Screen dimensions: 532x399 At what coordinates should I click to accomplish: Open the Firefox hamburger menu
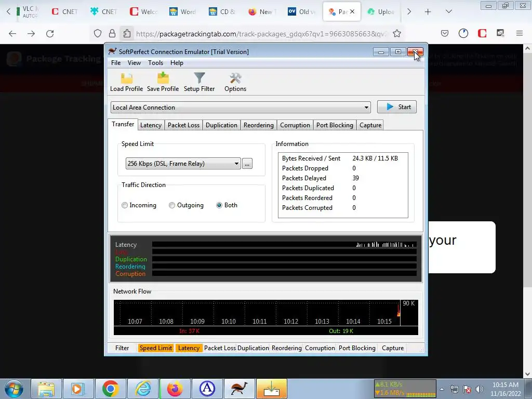pos(520,33)
